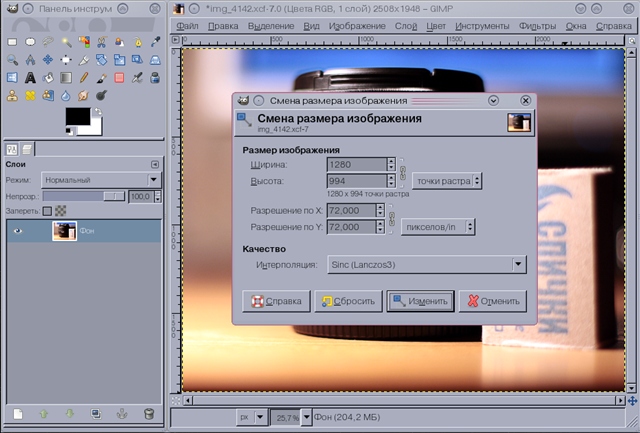Create a new layer with page icon
The image size is (640, 433).
pos(17,413)
